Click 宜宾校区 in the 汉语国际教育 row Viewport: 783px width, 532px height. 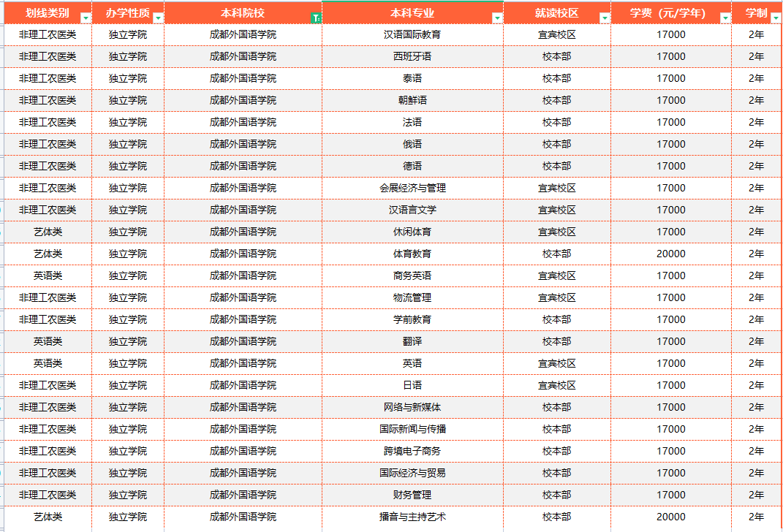557,34
